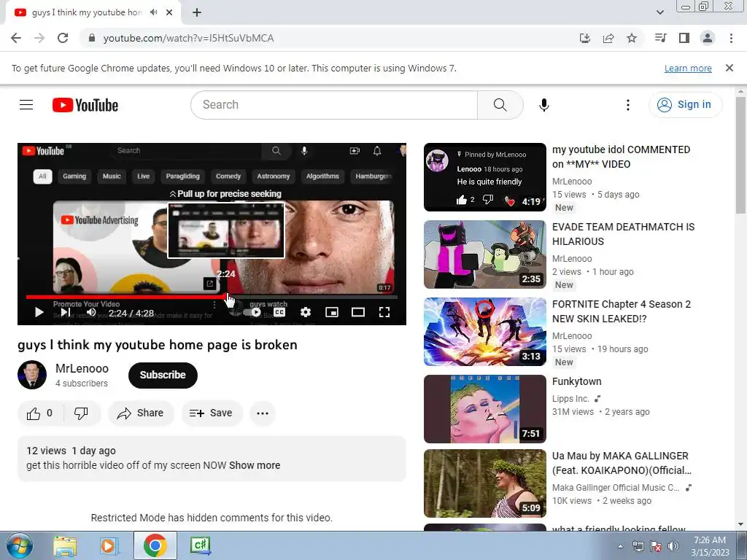Open Chrome media controls icon
The width and height of the screenshot is (747, 560).
(x=661, y=38)
